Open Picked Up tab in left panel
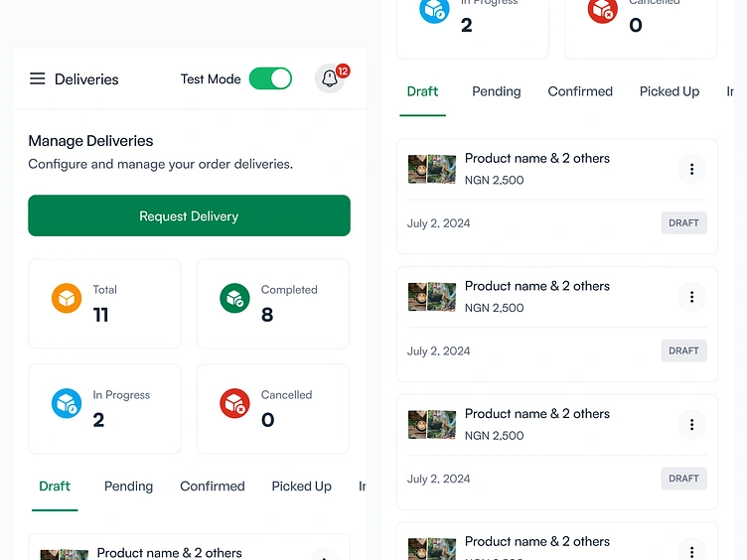 (301, 487)
